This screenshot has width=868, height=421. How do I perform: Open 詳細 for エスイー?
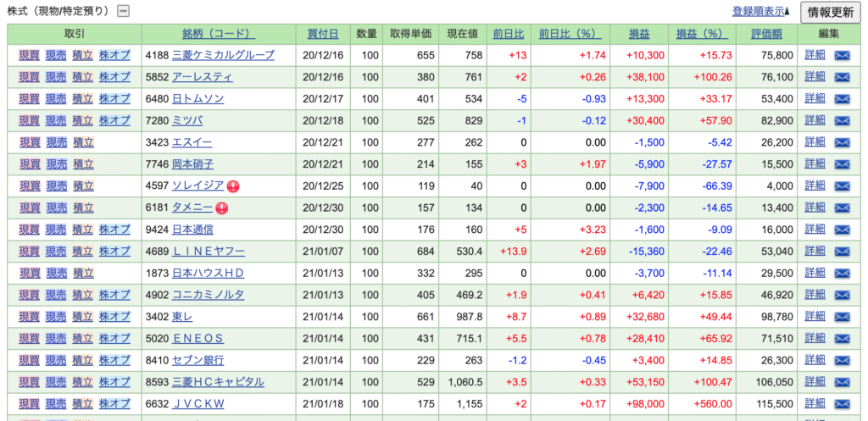point(815,142)
